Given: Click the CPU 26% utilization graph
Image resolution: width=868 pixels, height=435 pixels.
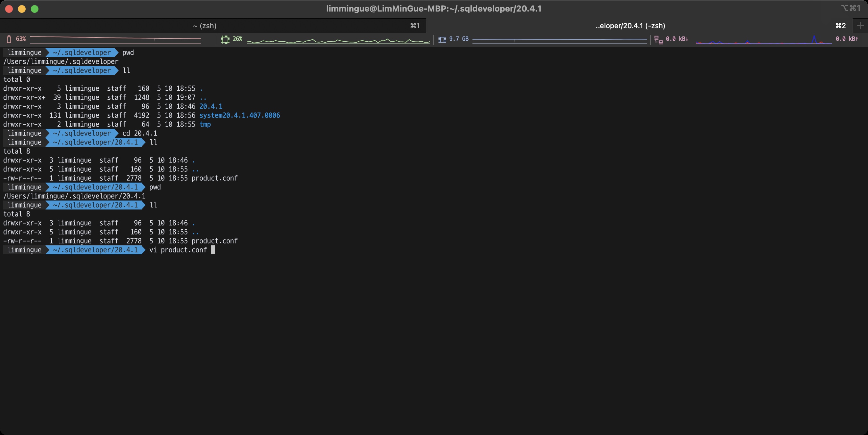Looking at the screenshot, I should click(338, 41).
